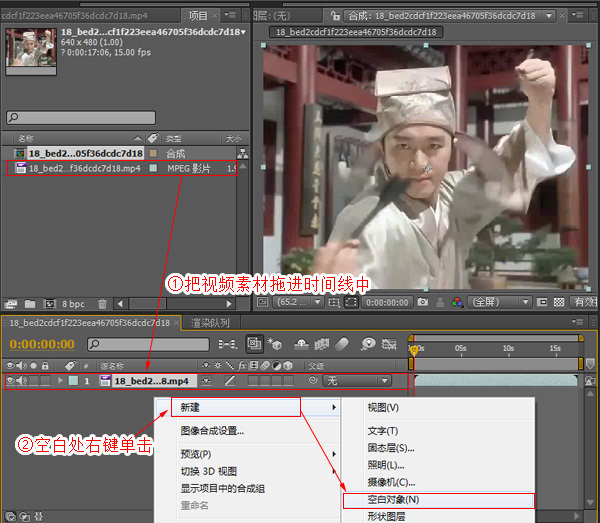The height and width of the screenshot is (523, 600).
Task: Lock layer 1 via lock checkbox
Action: coord(45,381)
